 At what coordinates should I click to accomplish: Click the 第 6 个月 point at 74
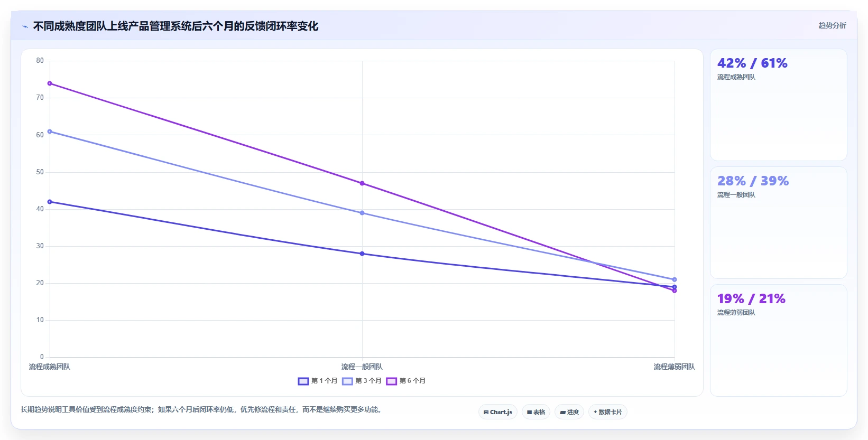point(50,83)
